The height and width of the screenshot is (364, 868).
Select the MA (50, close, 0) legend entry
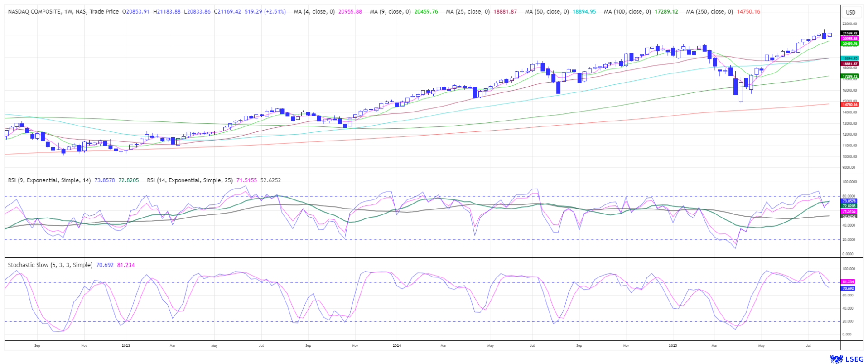coord(546,12)
